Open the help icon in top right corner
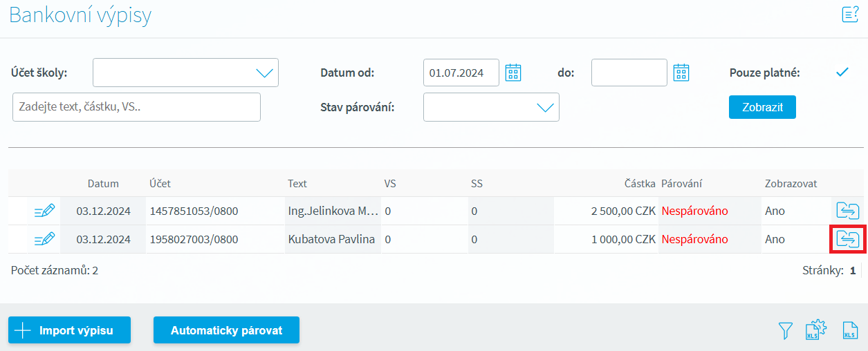Viewport: 868px width, 351px height. (850, 15)
